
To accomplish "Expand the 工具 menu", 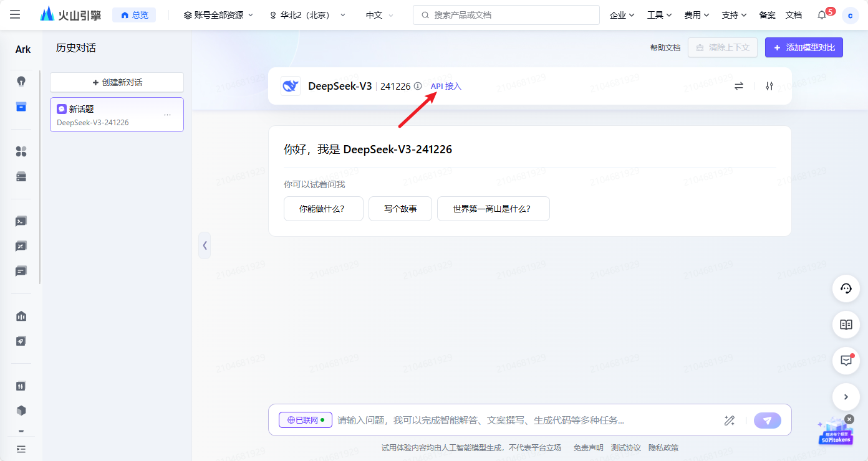I will pos(659,15).
